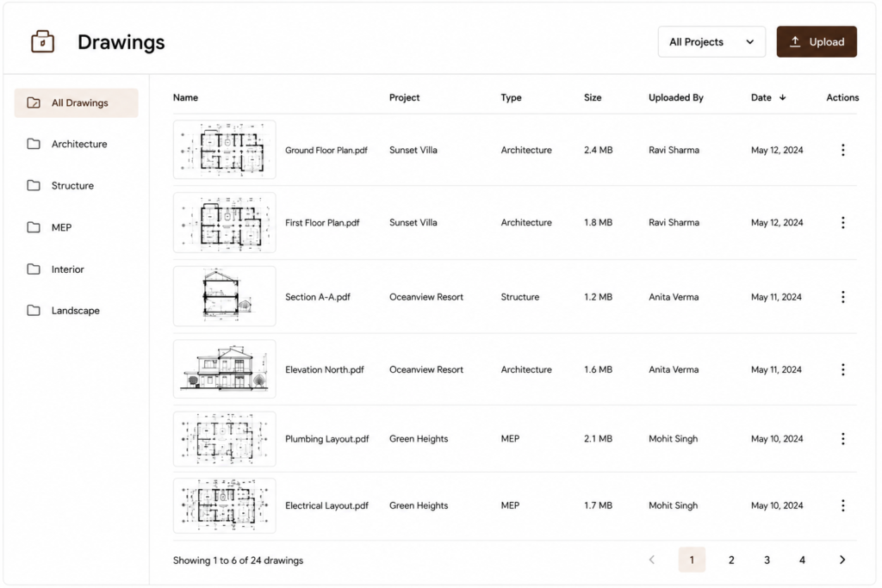Viewport: 882px width, 588px height.
Task: Go to previous page arrow
Action: click(x=652, y=560)
